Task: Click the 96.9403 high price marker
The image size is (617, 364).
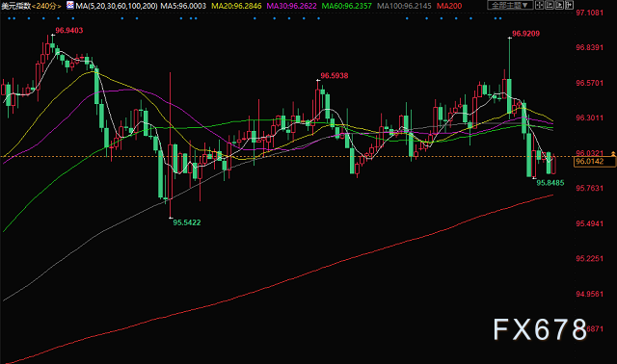Action: click(x=69, y=30)
